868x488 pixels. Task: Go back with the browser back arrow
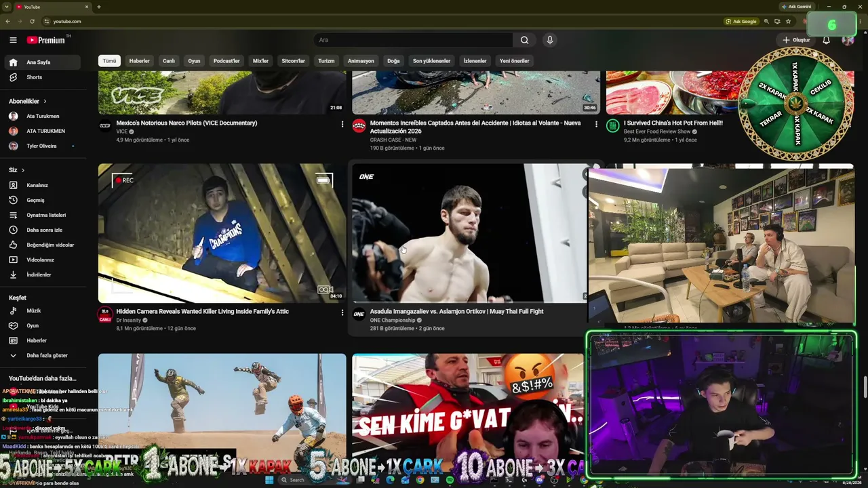[x=7, y=21]
